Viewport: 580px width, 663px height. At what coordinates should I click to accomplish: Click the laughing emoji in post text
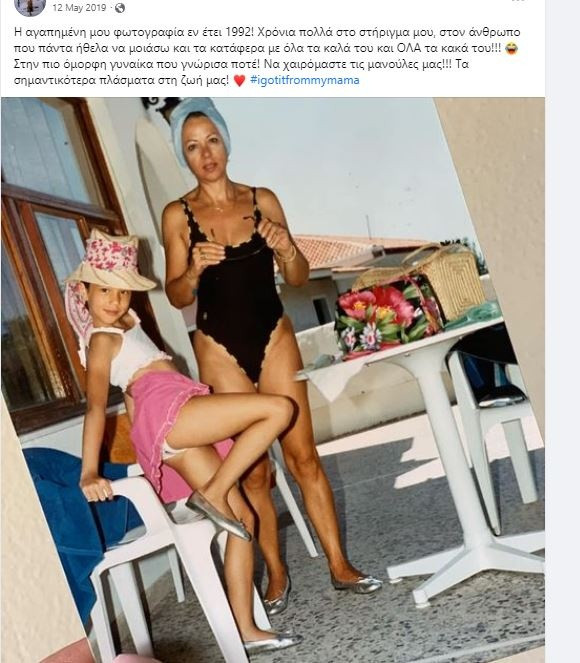point(512,49)
